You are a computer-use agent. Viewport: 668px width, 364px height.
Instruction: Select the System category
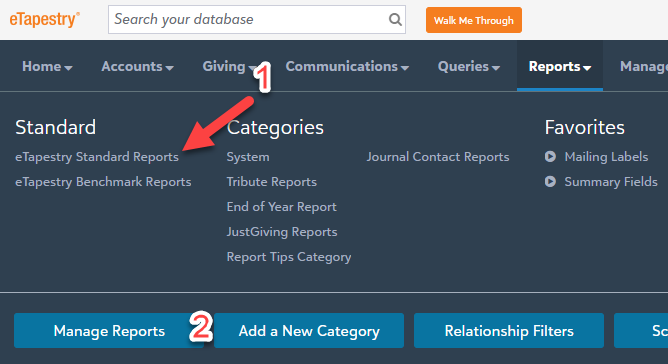pos(248,157)
